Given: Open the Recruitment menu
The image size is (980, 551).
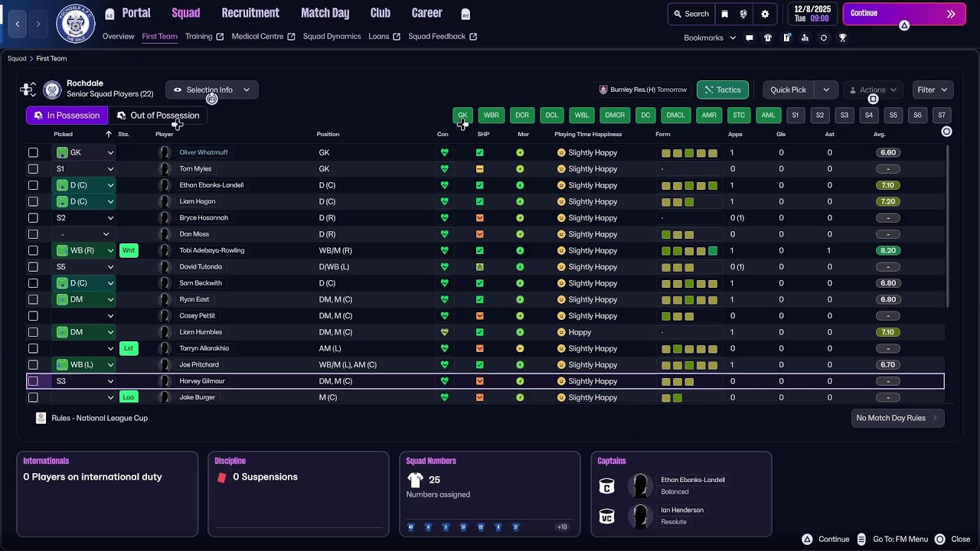Looking at the screenshot, I should (250, 13).
